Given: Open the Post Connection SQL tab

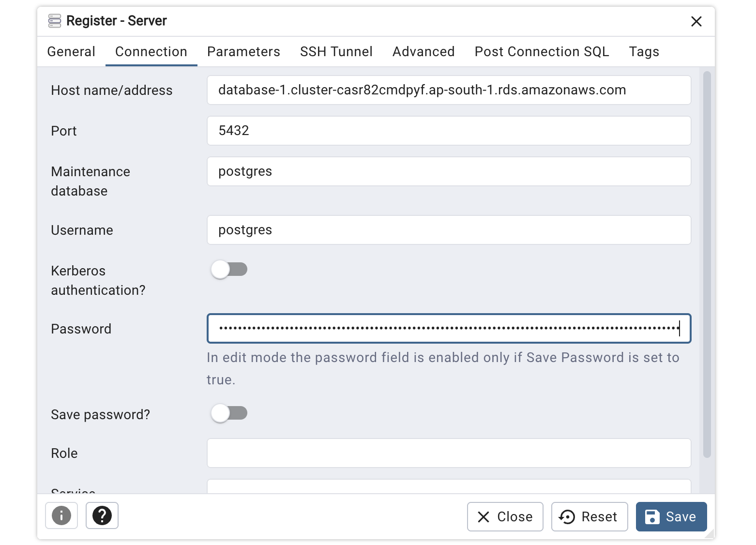Looking at the screenshot, I should pos(542,51).
